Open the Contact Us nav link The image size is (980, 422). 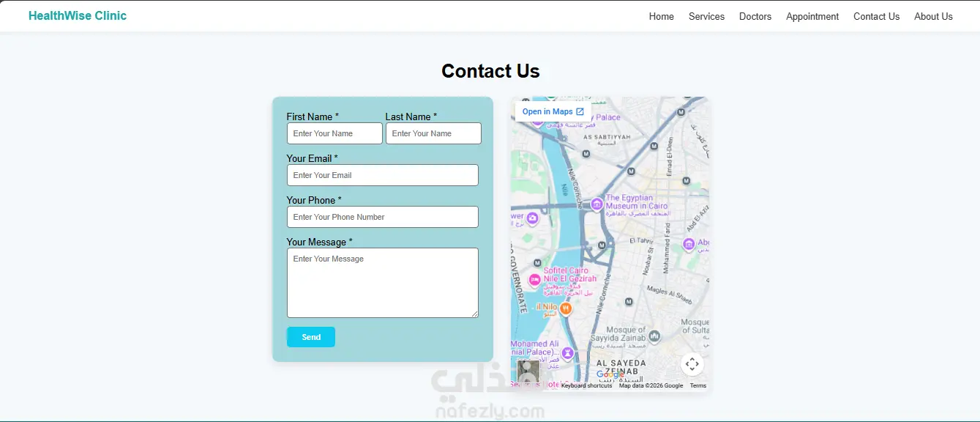click(x=876, y=16)
